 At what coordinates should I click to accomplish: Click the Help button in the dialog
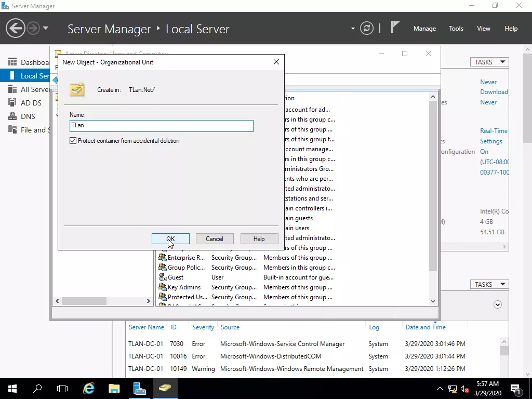point(259,238)
